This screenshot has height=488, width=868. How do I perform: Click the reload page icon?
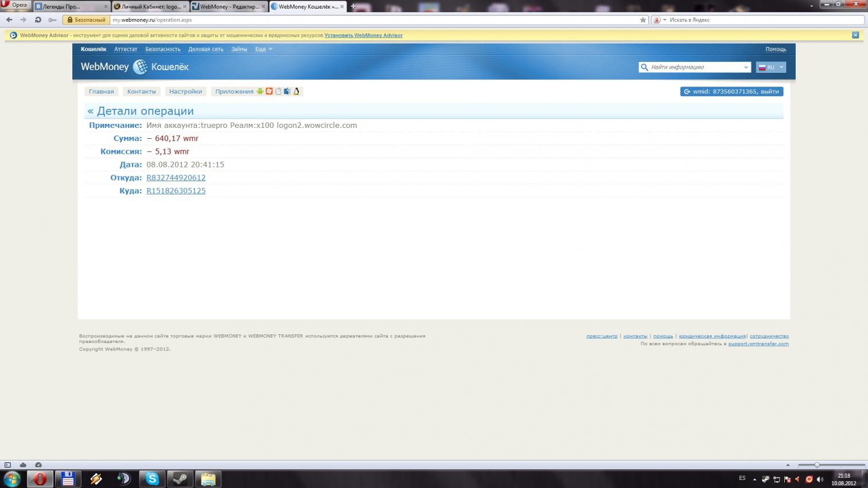[x=38, y=20]
